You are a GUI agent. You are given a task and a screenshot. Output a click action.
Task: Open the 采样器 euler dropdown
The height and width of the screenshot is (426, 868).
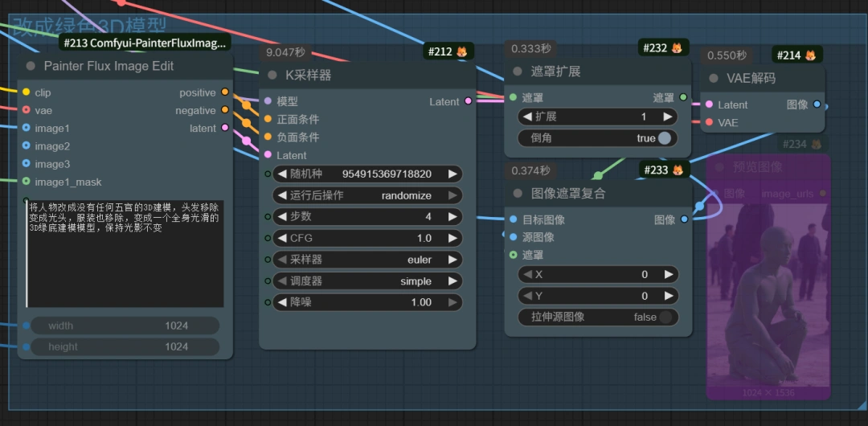pyautogui.click(x=367, y=260)
